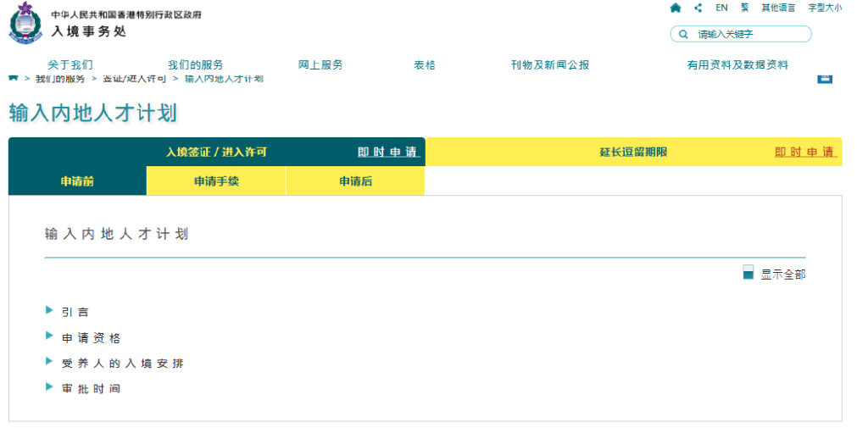Toggle the 显示全部 show-all checkbox
The image size is (868, 439).
point(748,273)
